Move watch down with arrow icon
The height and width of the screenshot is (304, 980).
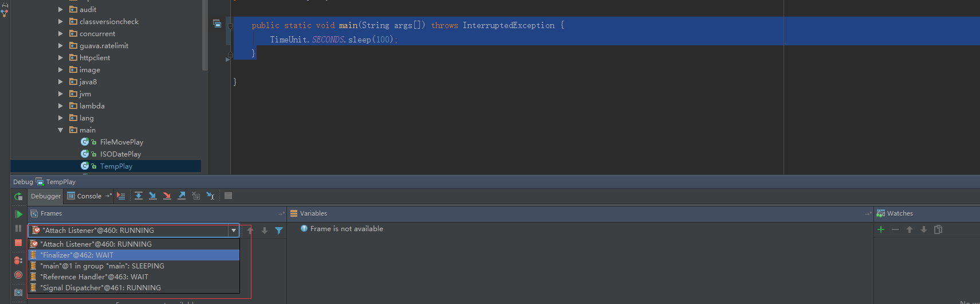pyautogui.click(x=924, y=229)
